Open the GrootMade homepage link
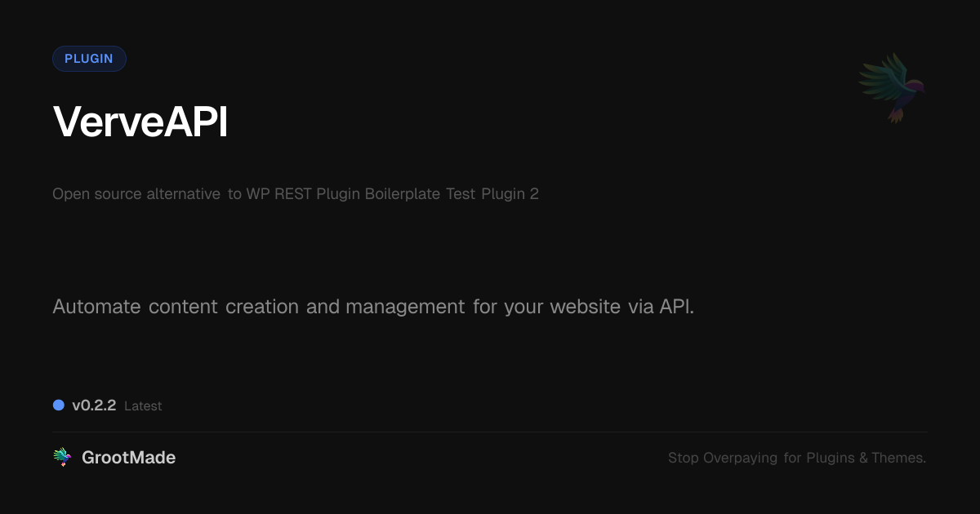 click(x=128, y=457)
